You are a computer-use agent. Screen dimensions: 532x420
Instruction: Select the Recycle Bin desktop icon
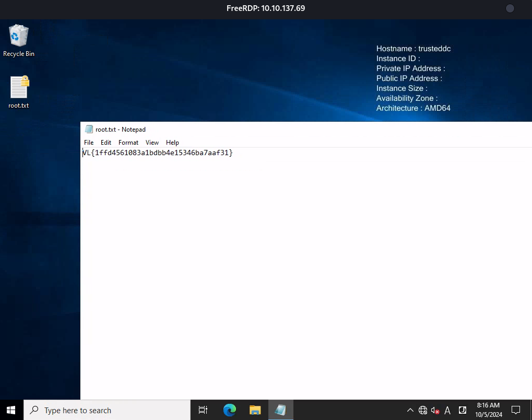(19, 40)
